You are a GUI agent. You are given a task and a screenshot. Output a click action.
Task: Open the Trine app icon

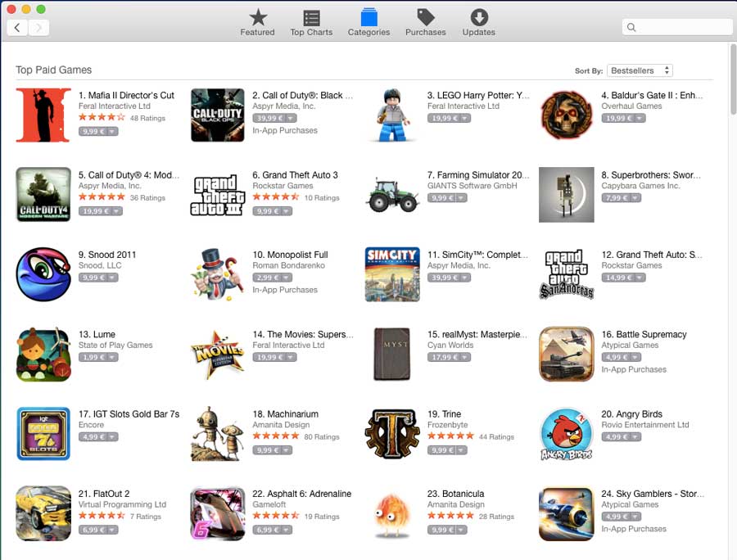coord(392,434)
